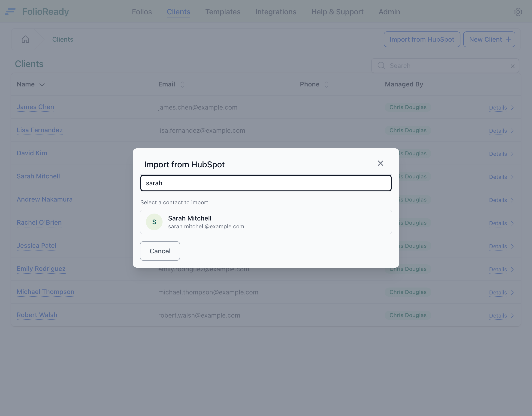This screenshot has width=532, height=416.
Task: Go to home via breadcrumb house icon
Action: tap(25, 39)
